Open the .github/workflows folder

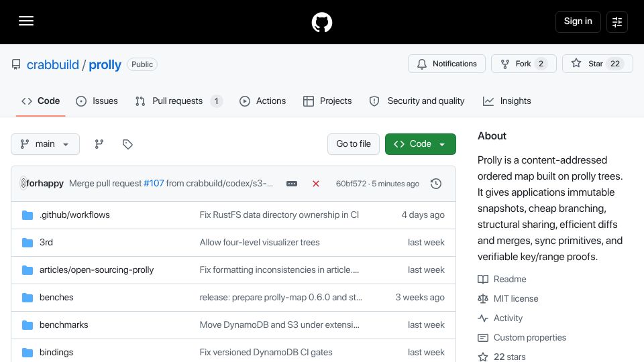(x=74, y=215)
